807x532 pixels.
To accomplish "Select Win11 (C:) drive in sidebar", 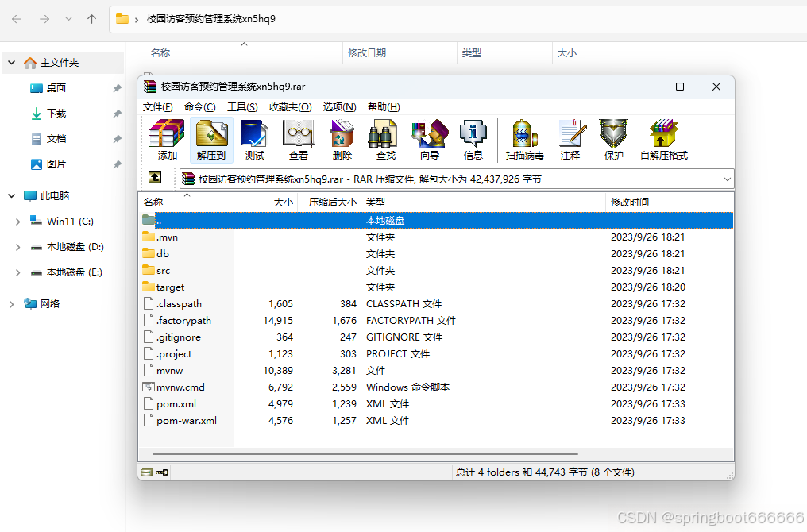I will (x=62, y=222).
